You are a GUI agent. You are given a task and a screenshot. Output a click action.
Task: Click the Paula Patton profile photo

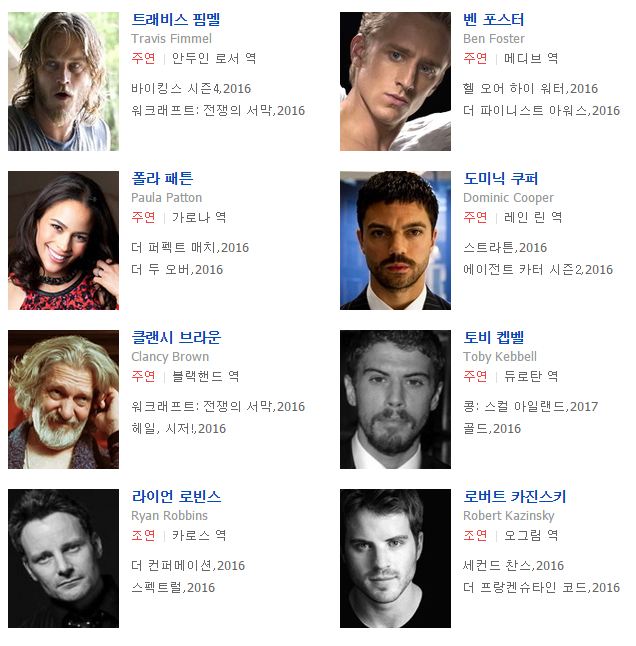(x=63, y=240)
